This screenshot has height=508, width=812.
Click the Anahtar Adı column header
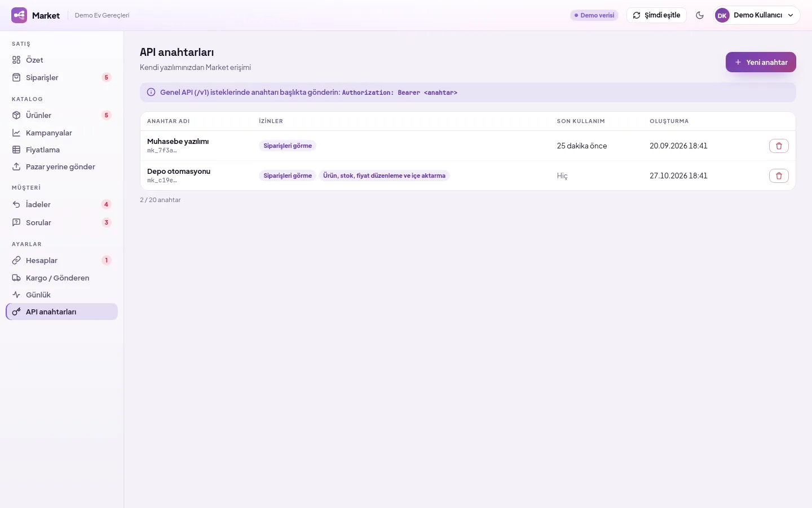point(168,121)
